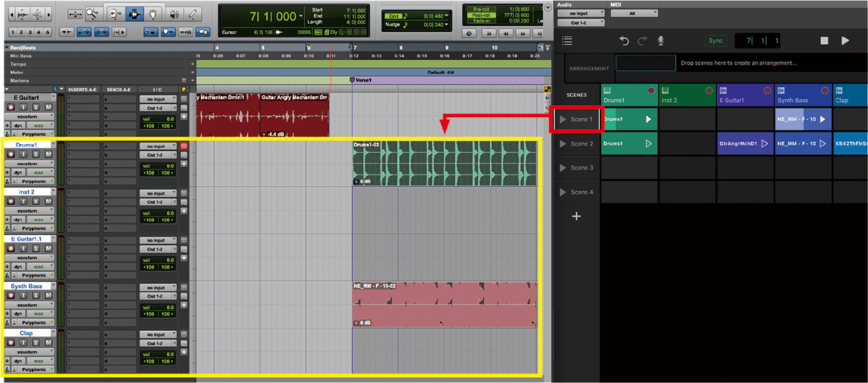Select the Selector tool
The image size is (868, 383).
click(134, 13)
